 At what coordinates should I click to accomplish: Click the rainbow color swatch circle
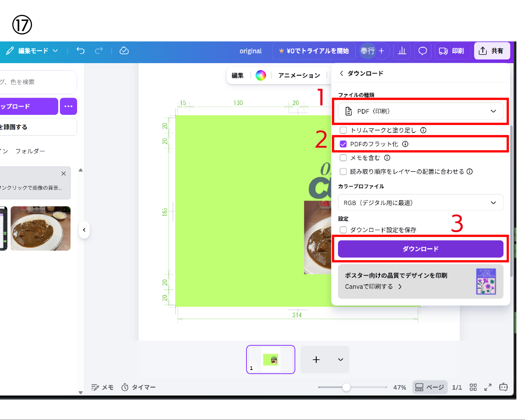(x=261, y=75)
